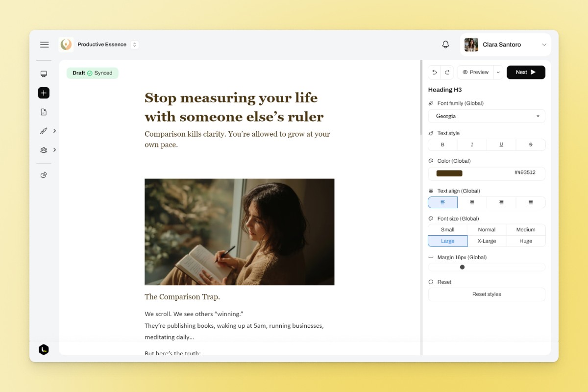Expand the audience submenu chevron
Viewport: 588px width, 392px height.
54,150
